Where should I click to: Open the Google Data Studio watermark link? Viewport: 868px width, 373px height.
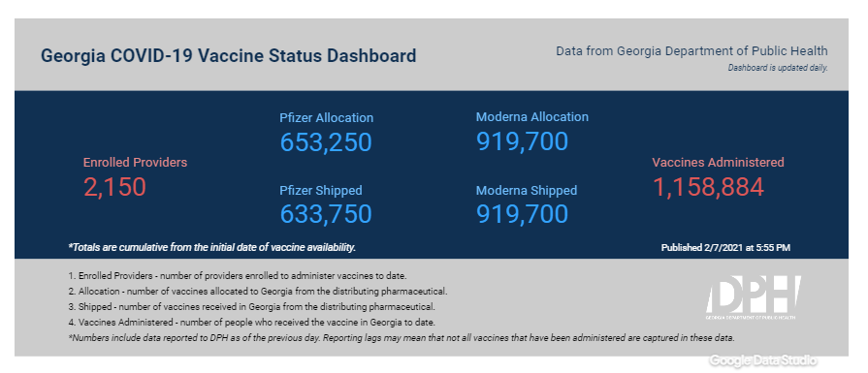[763, 360]
